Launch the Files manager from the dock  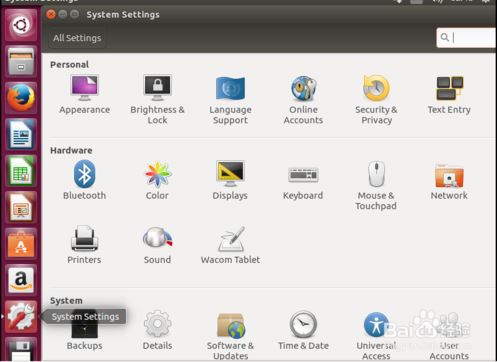click(x=21, y=62)
